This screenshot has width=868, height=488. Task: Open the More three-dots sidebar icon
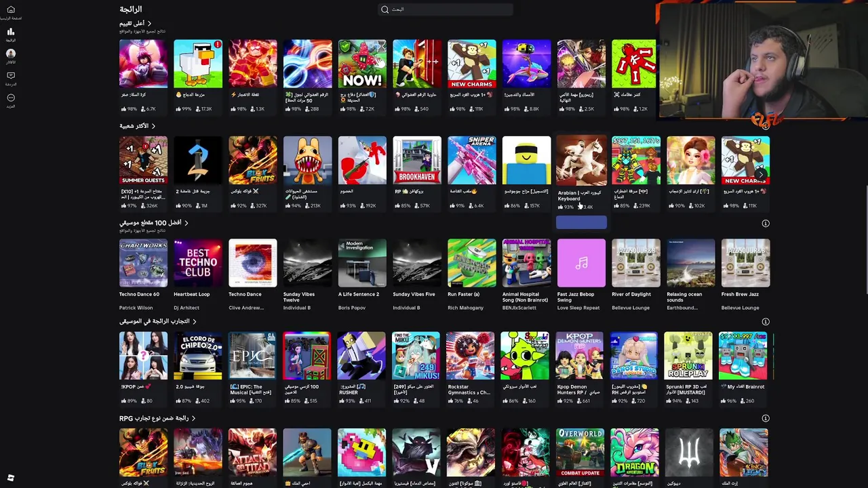click(x=11, y=98)
